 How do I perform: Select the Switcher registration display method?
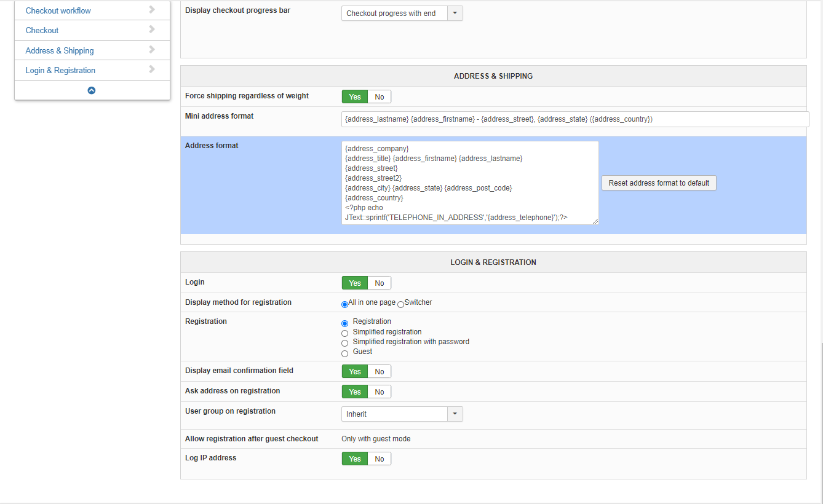(401, 304)
